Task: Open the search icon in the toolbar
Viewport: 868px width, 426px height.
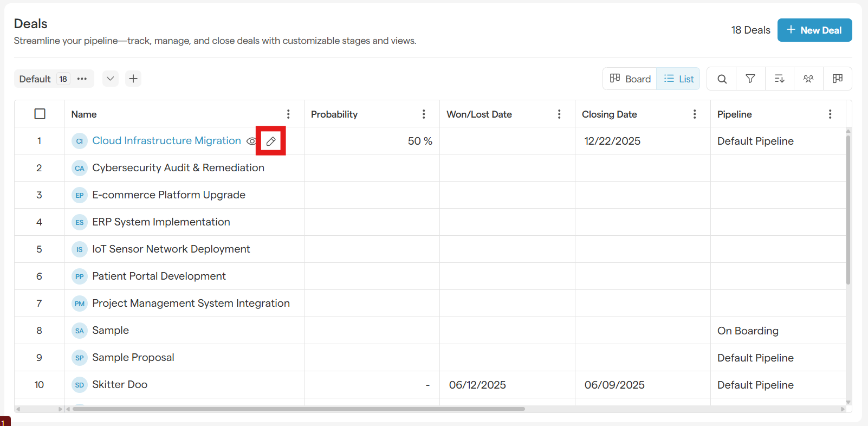Action: [722, 79]
